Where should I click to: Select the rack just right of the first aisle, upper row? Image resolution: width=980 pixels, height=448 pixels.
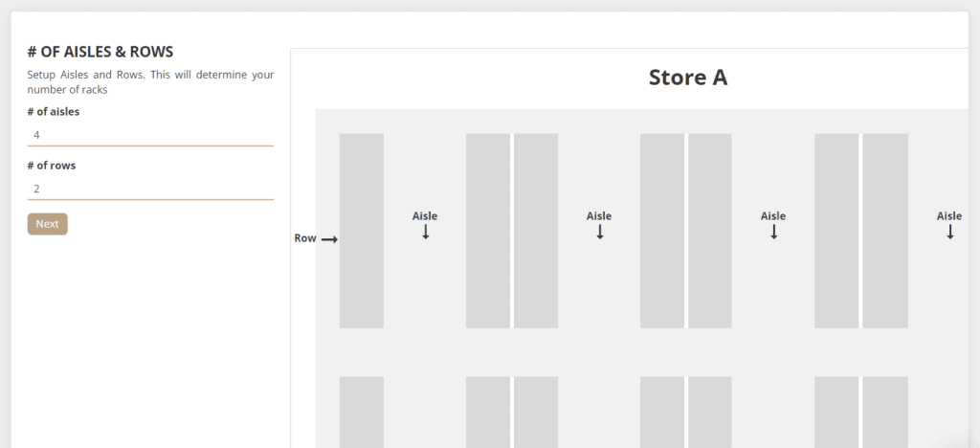coord(488,231)
